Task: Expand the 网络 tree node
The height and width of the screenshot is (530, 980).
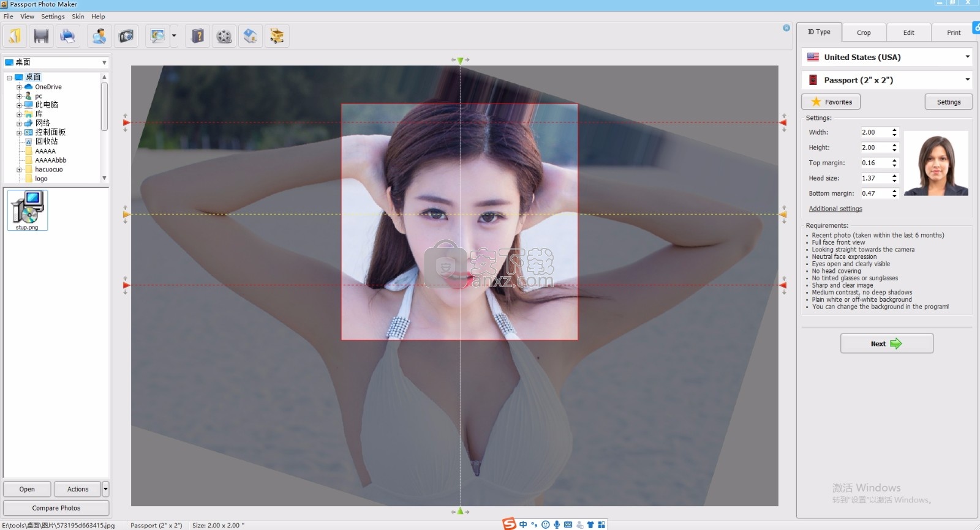Action: 19,124
